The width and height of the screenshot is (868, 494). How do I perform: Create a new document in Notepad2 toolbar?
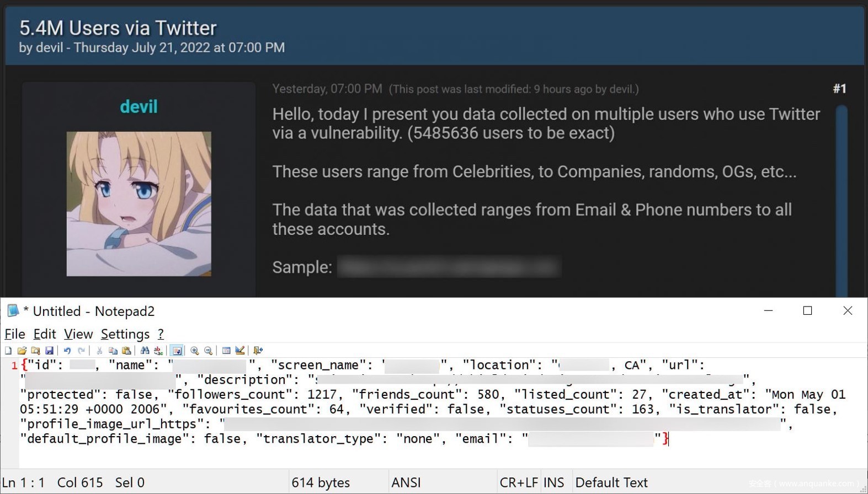point(8,351)
